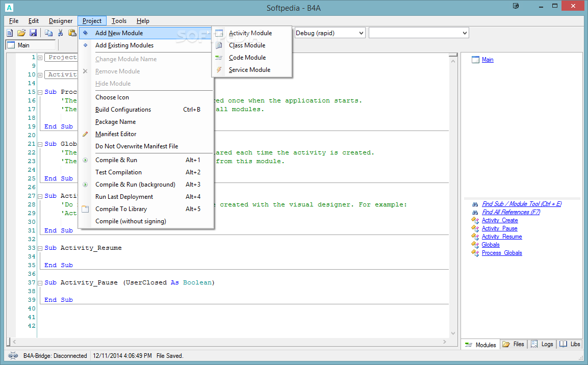Switch to the Files tab
Viewport: 588px width, 365px height.
click(514, 345)
